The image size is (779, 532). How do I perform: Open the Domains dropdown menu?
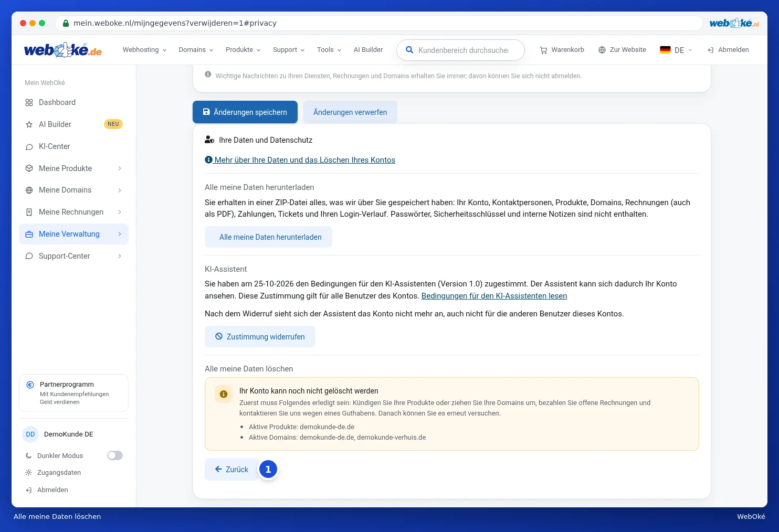[x=196, y=50]
